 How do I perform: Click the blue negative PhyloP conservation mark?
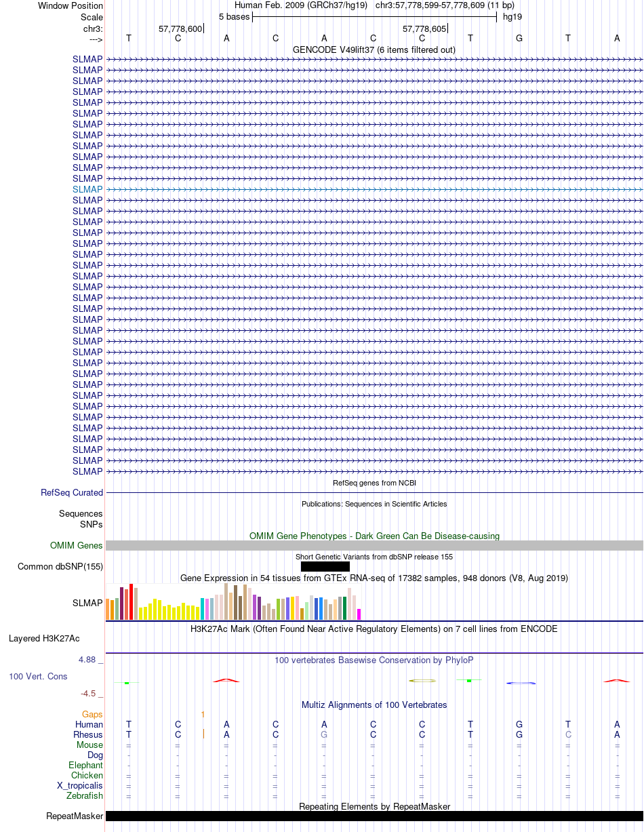point(521,683)
